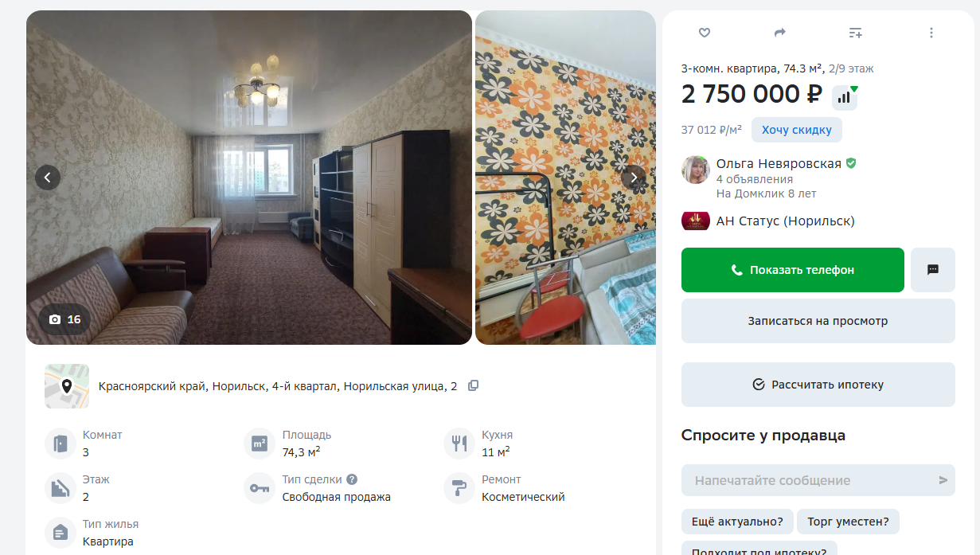Add listing to favorites with heart icon

(704, 33)
